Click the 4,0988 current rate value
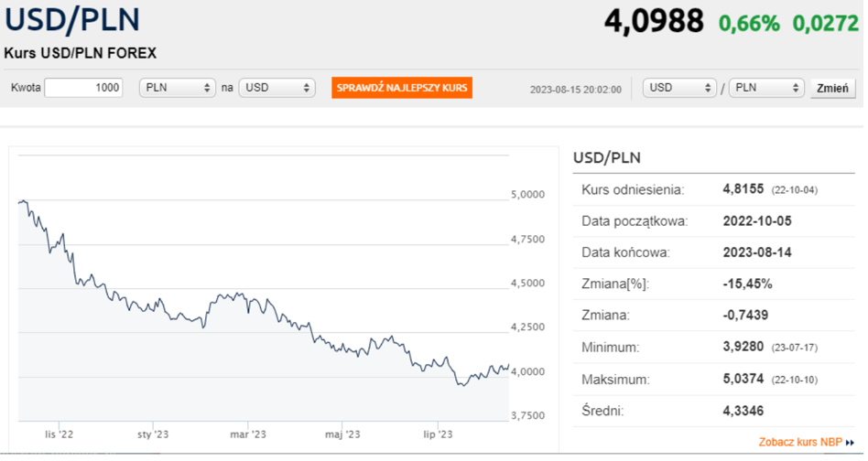Viewport: 868px width, 461px height. pyautogui.click(x=654, y=22)
